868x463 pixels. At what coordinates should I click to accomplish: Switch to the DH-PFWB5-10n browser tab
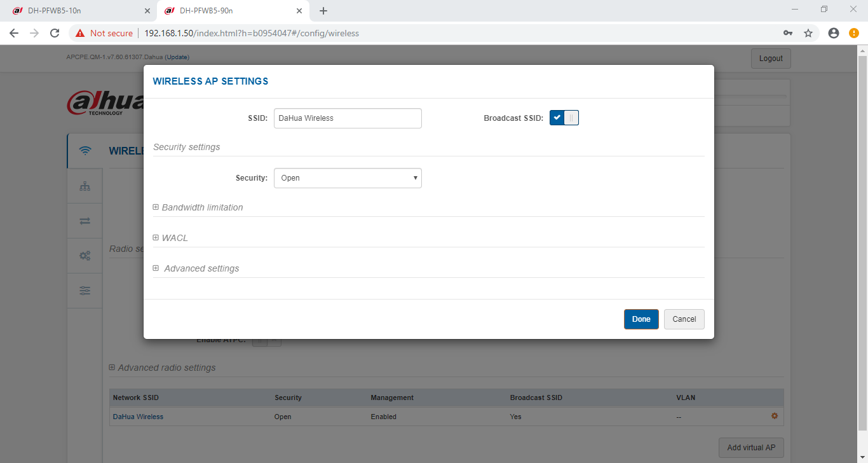coord(78,11)
